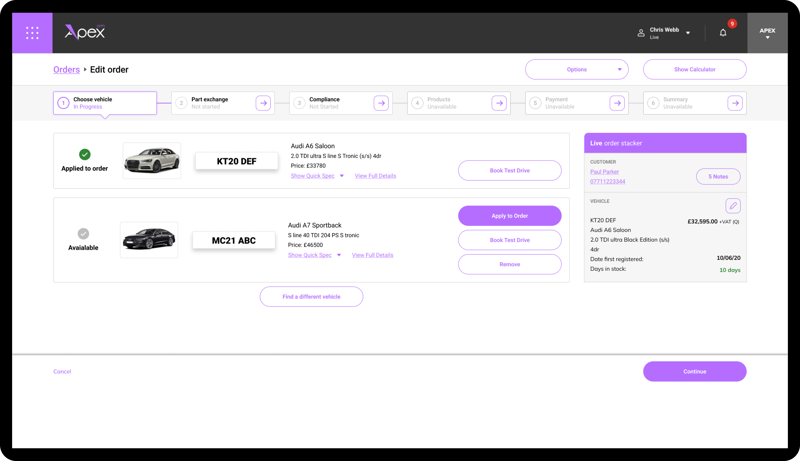Select the Part exchange step tab

[223, 103]
